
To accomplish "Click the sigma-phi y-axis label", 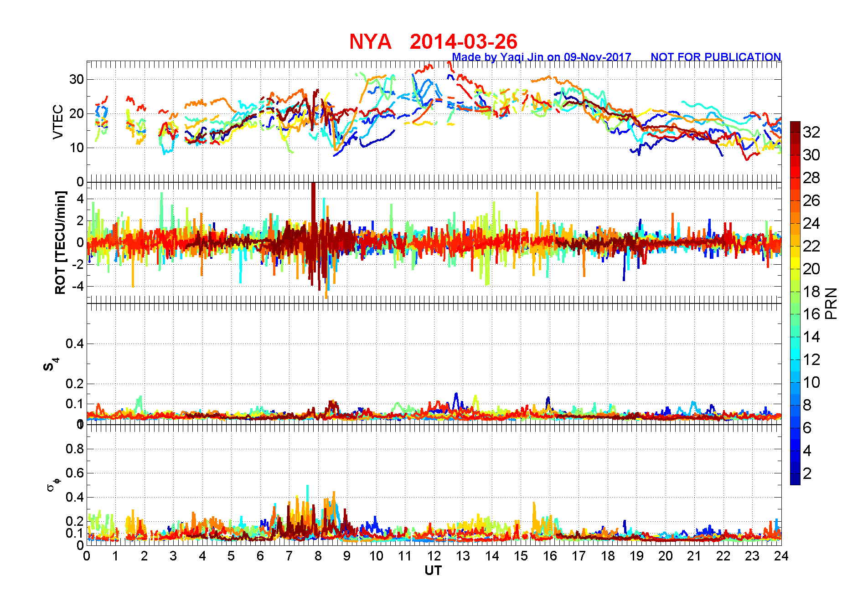I will pyautogui.click(x=53, y=485).
